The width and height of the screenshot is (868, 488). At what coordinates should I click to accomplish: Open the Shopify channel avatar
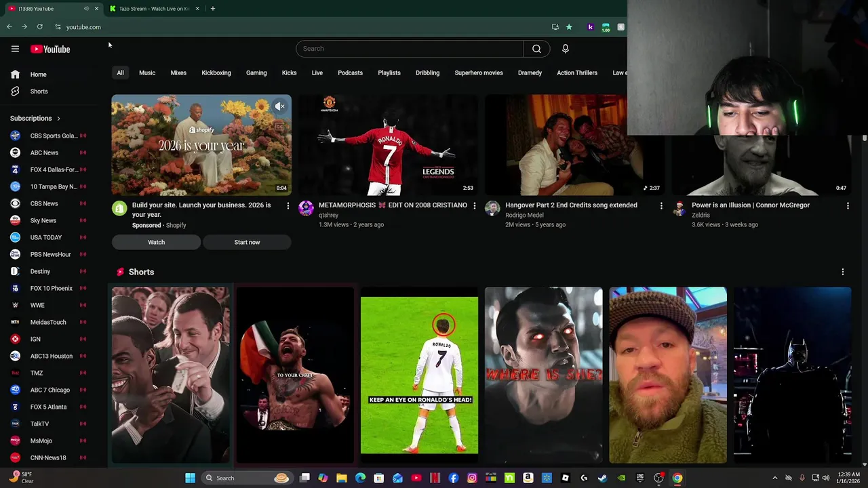click(x=119, y=209)
